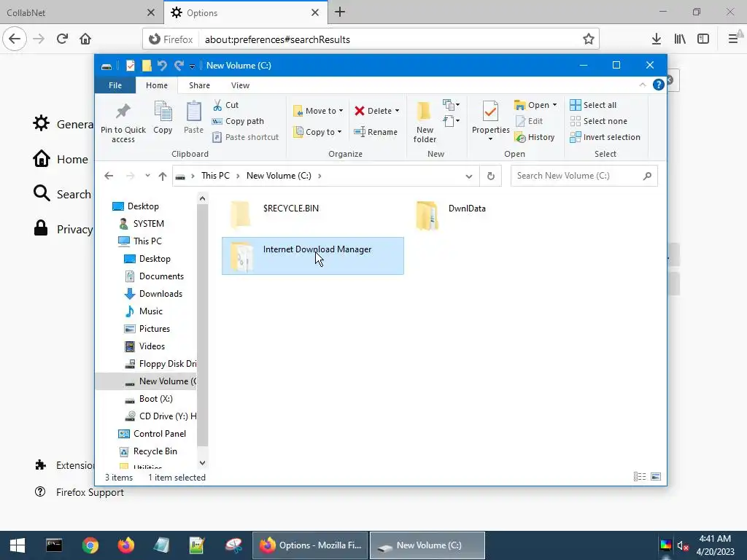Select SYSTEM in navigation pane
This screenshot has height=560, width=747.
coord(148,224)
